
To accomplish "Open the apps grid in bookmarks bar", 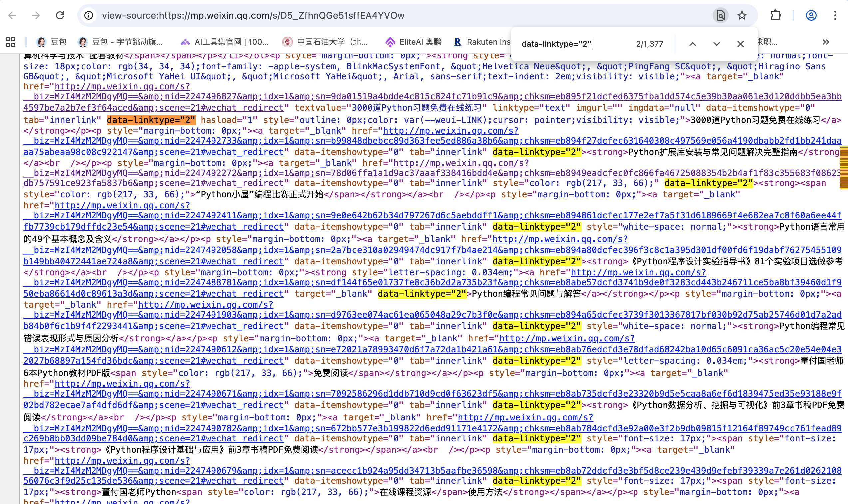I will [11, 42].
